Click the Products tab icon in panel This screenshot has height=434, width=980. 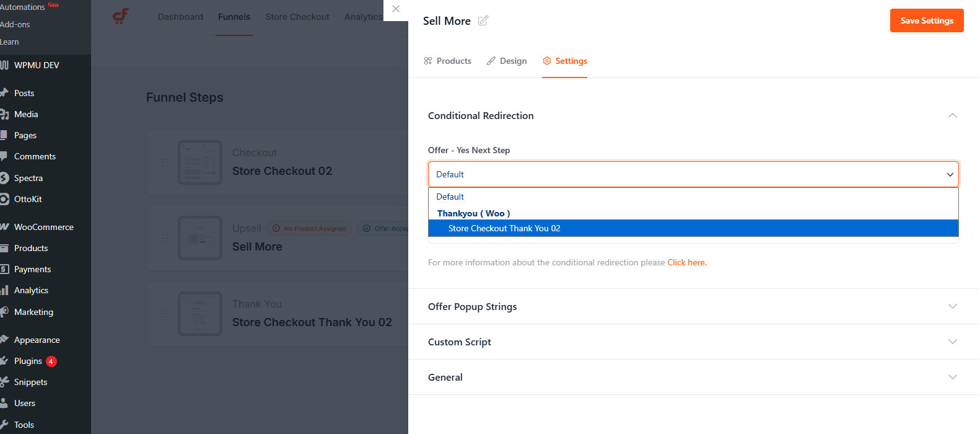[428, 61]
